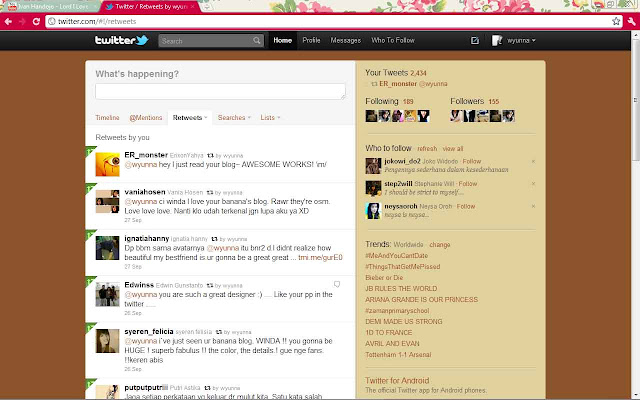Open Followers 155 list
Image resolution: width=640 pixels, height=400 pixels.
click(x=474, y=101)
